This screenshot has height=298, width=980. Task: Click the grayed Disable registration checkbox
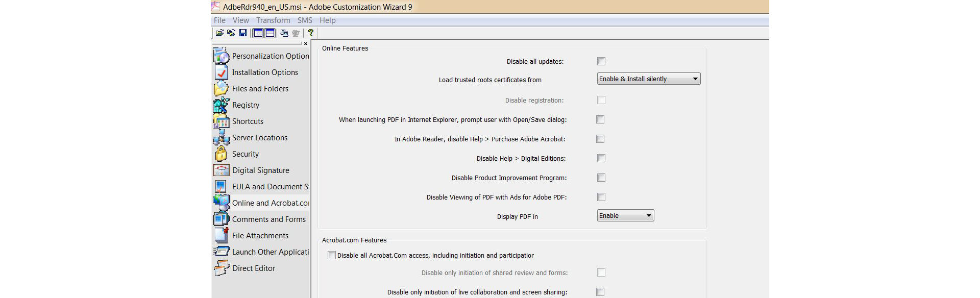click(x=601, y=100)
